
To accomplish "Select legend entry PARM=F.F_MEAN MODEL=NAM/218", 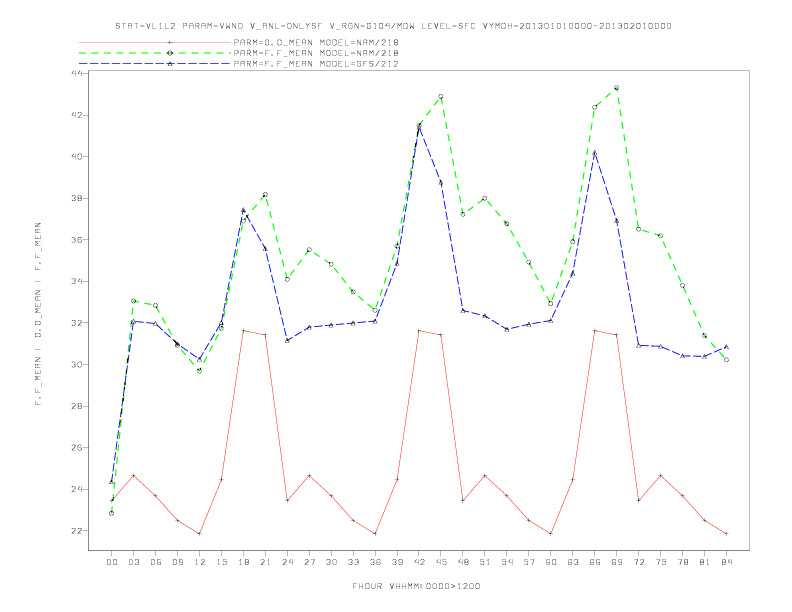I will [x=316, y=53].
